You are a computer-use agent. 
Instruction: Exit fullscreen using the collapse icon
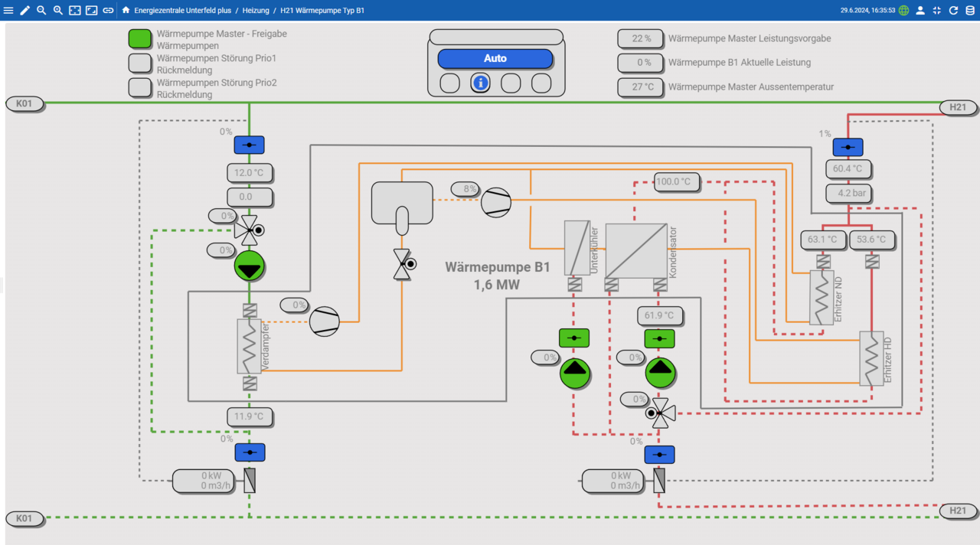point(937,11)
